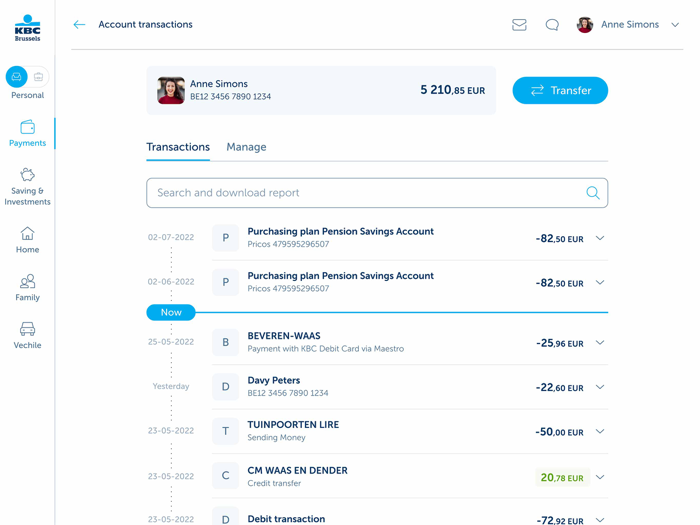This screenshot has height=525, width=700.
Task: Open Vechile car section in sidebar
Action: coord(27,335)
